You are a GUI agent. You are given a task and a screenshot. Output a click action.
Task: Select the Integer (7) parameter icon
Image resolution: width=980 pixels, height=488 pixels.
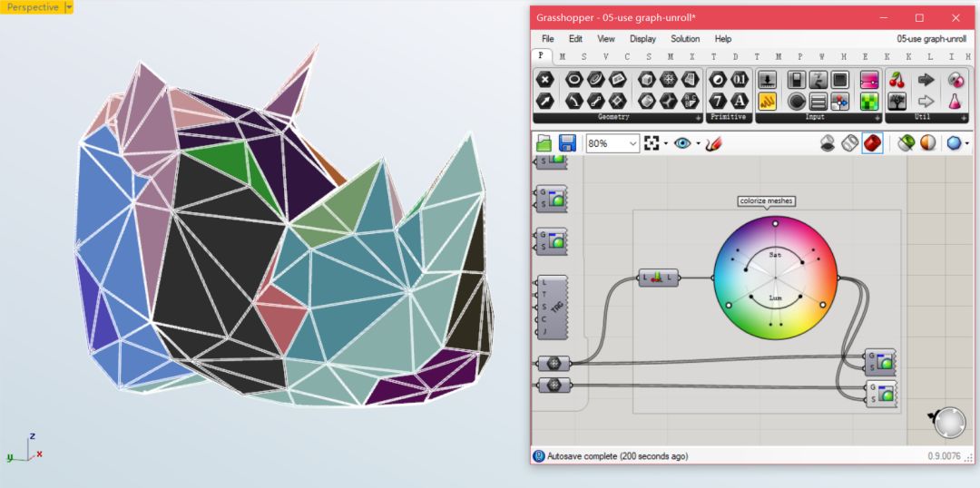718,101
